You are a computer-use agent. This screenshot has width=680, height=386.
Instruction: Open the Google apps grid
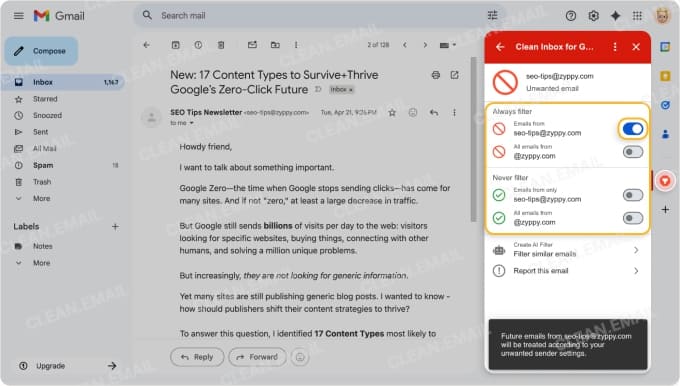[x=637, y=16]
